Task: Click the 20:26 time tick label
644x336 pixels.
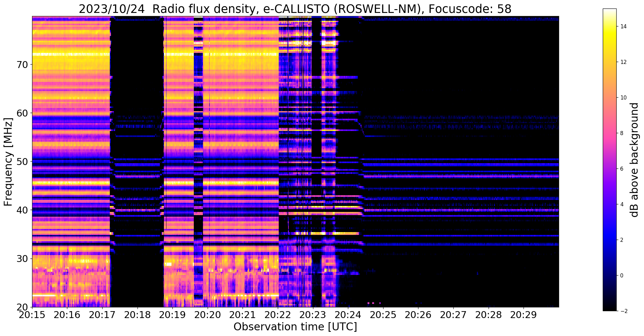Action: (418, 315)
